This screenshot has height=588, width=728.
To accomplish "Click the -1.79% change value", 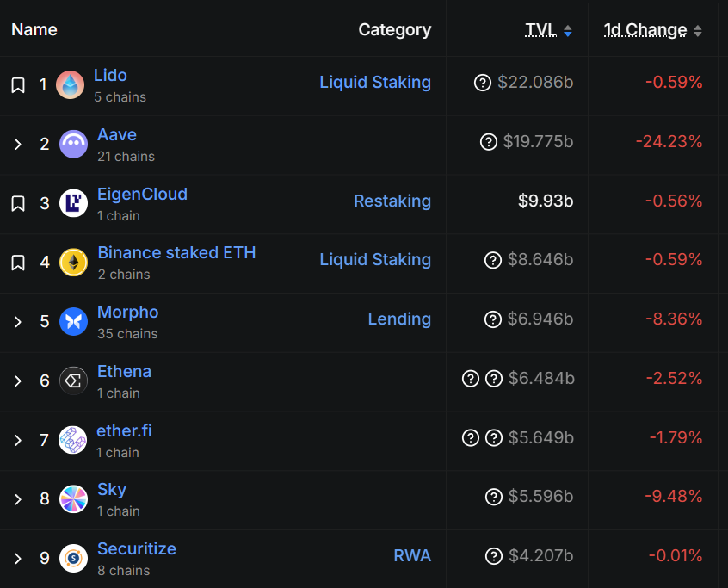I will point(676,437).
